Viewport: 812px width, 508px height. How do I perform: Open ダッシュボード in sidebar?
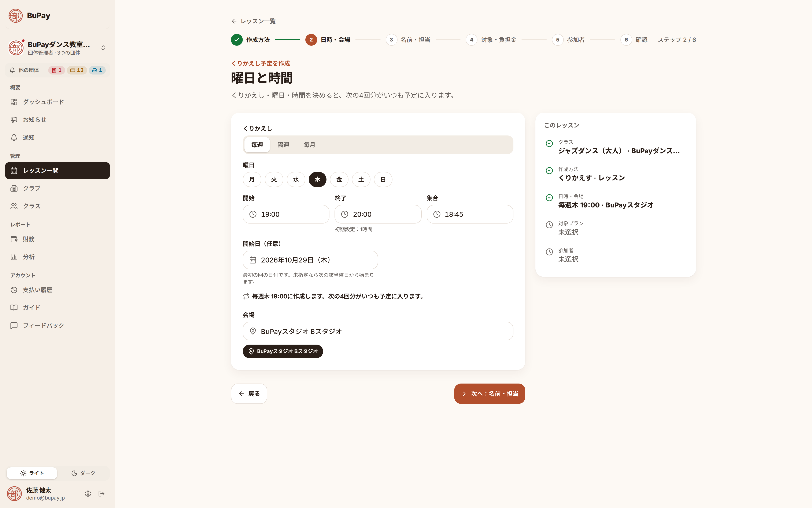[x=57, y=102]
